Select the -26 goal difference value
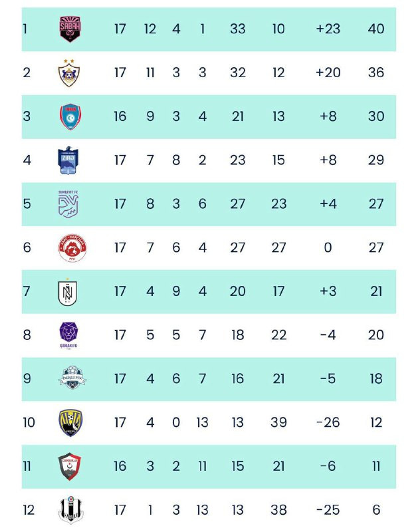 click(328, 422)
